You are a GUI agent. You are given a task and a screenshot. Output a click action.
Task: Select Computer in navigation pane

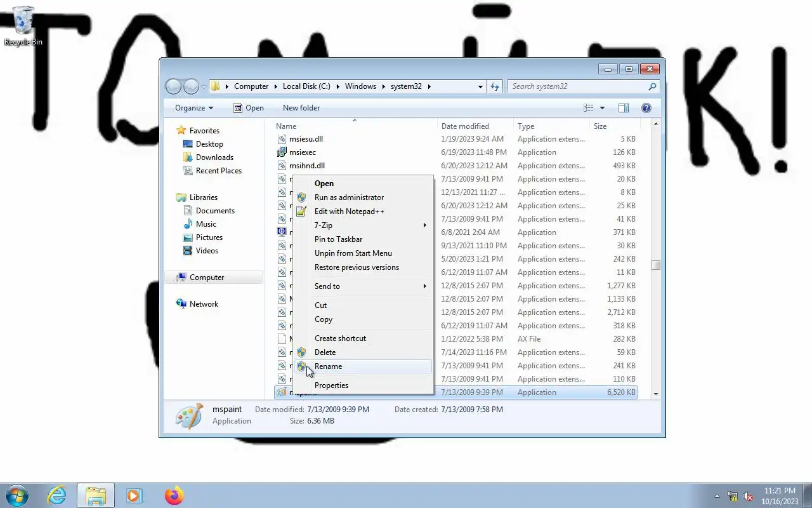coord(213,277)
